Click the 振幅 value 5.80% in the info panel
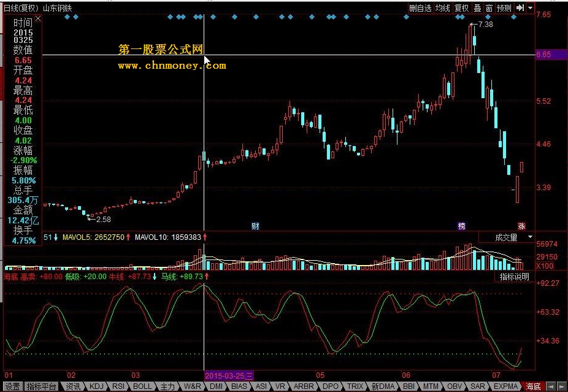Image resolution: width=568 pixels, height=392 pixels. 24,180
